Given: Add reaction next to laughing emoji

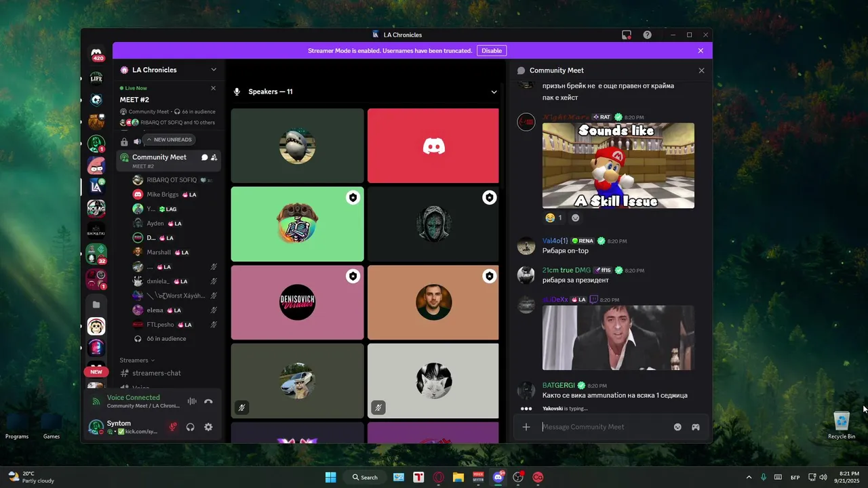Looking at the screenshot, I should point(576,218).
